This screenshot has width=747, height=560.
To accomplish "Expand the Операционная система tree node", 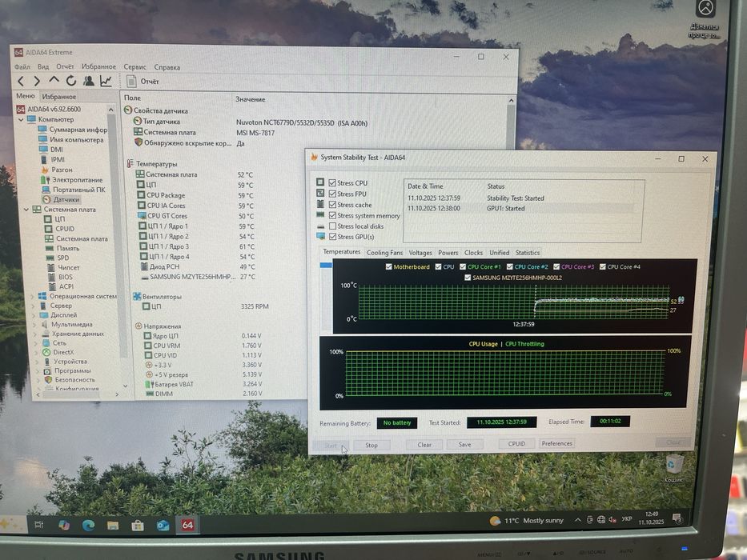I will [x=32, y=296].
